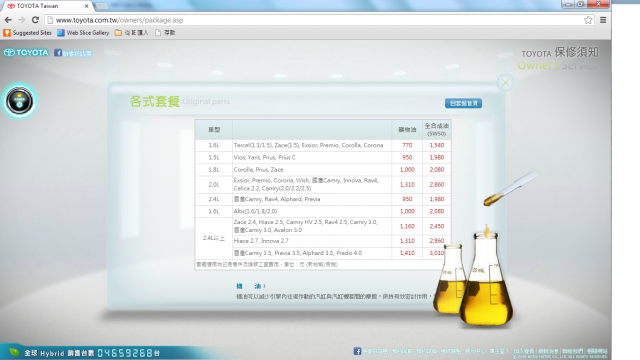The height and width of the screenshot is (360, 640).
Task: Open the Web Slice Gallery bookmark
Action: [x=83, y=33]
